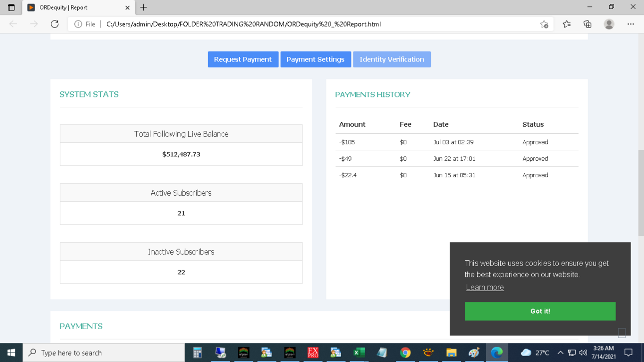Click the browser Back arrow

(13, 24)
